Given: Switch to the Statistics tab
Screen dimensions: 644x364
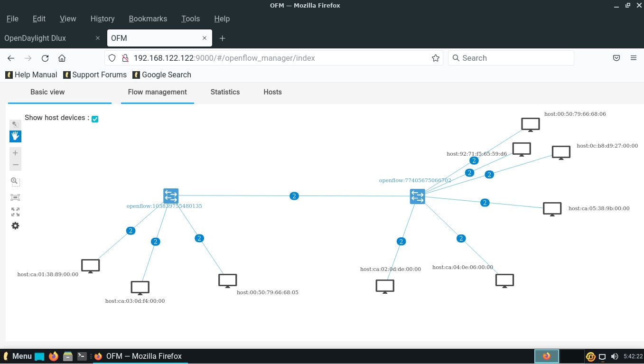Looking at the screenshot, I should [225, 92].
